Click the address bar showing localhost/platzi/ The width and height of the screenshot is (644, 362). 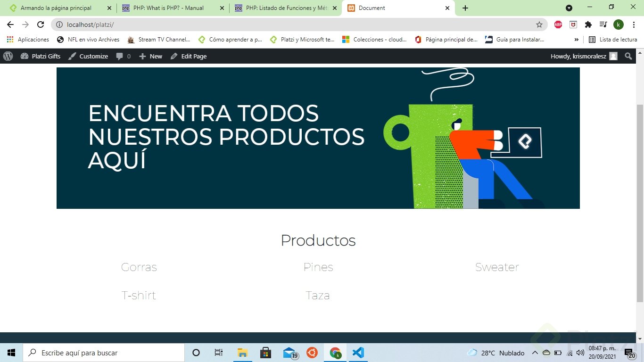tap(299, 25)
